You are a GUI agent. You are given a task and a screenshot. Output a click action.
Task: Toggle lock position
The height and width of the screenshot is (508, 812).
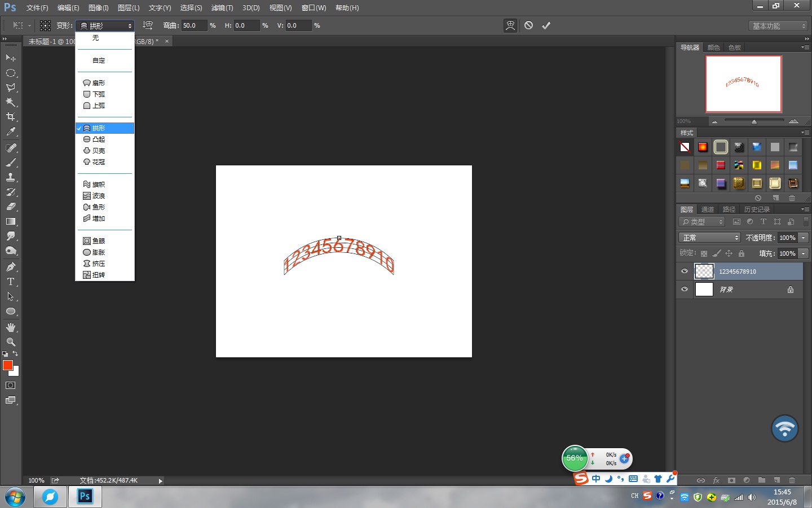coord(729,253)
